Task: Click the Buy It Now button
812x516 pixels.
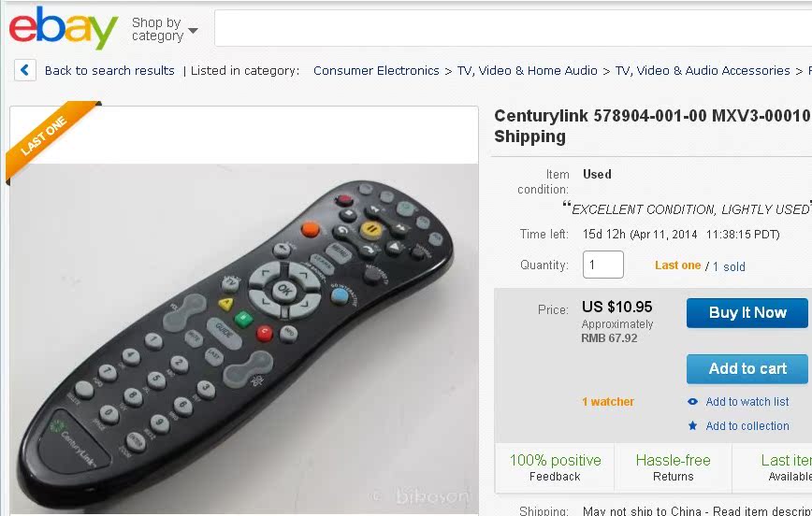Action: pyautogui.click(x=747, y=312)
